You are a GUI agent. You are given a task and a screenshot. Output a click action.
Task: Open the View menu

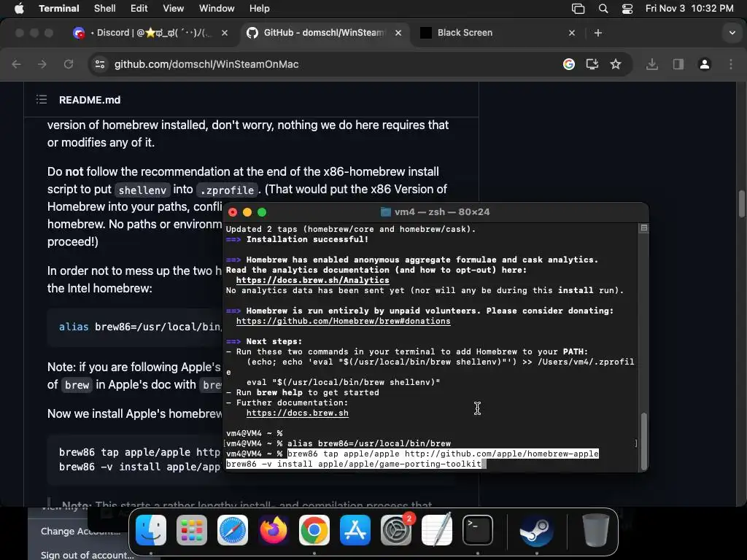(173, 8)
